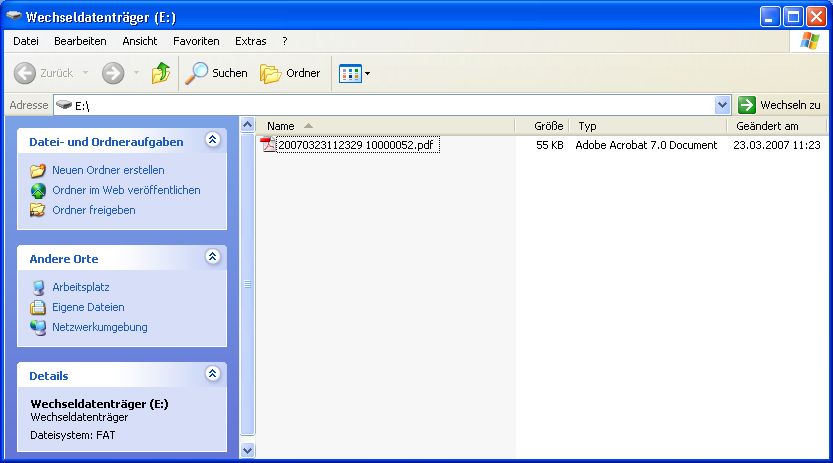Open the Datei menu
The width and height of the screenshot is (833, 463).
(26, 41)
